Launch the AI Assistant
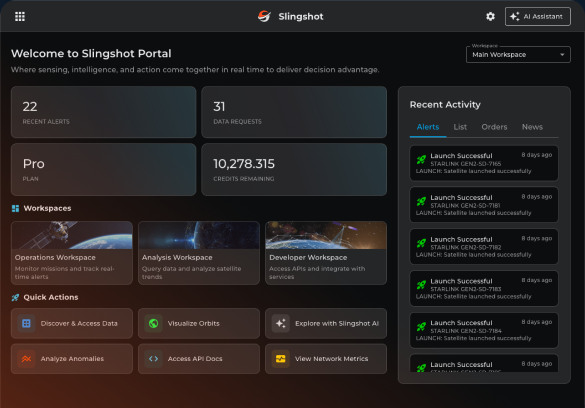Image resolution: width=585 pixels, height=408 pixels. coord(538,16)
